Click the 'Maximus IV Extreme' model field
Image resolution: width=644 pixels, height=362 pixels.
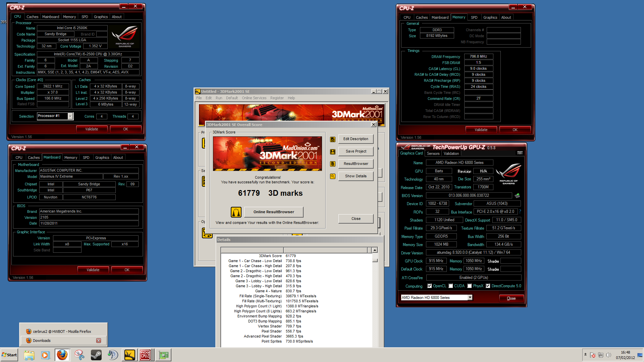(70, 176)
